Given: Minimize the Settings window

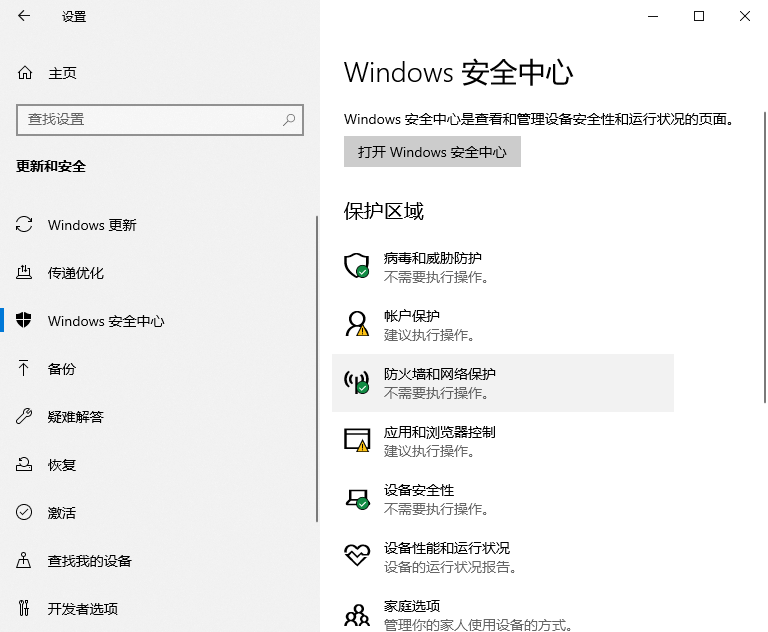Looking at the screenshot, I should 653,16.
